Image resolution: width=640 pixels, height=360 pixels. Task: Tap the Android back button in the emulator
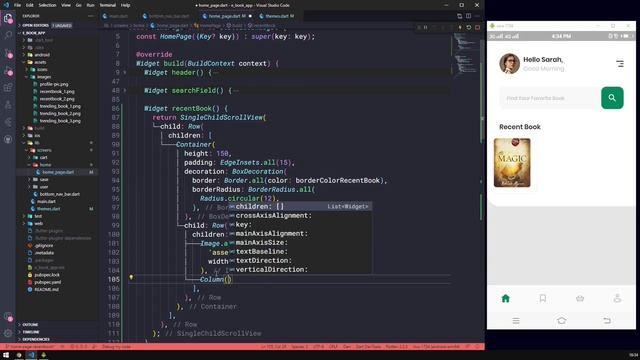tap(607, 321)
